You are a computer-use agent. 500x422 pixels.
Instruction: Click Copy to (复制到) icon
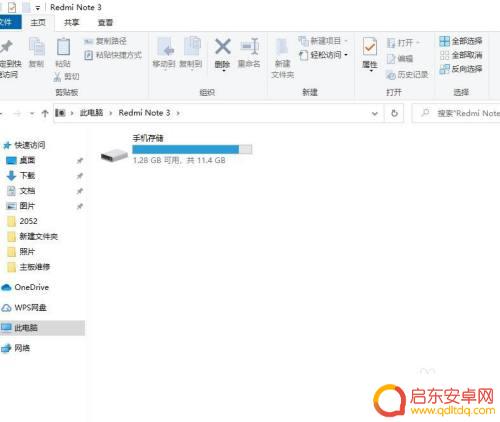[192, 47]
